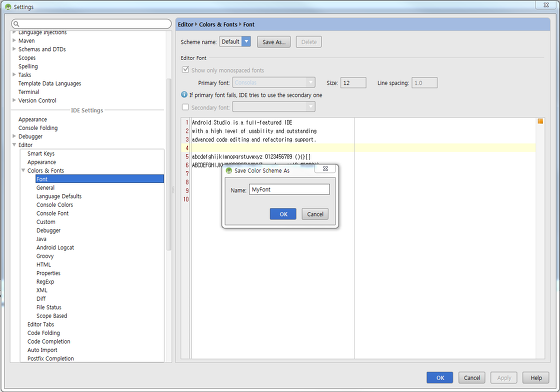Select Properties color settings
The width and height of the screenshot is (560, 392).
tap(49, 273)
